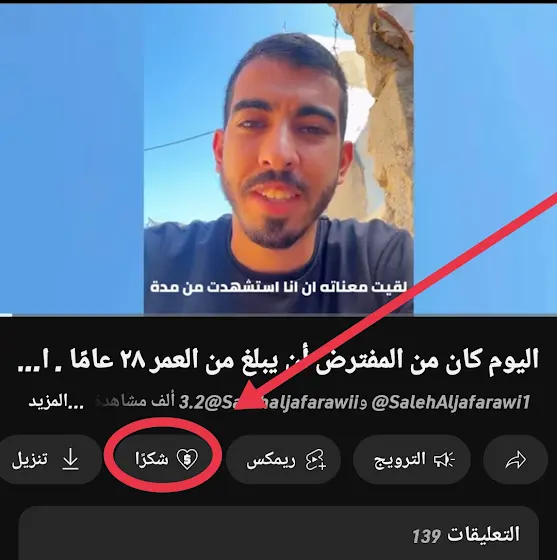This screenshot has width=557, height=560.
Task: Click the video progress bar
Action: coord(278,315)
